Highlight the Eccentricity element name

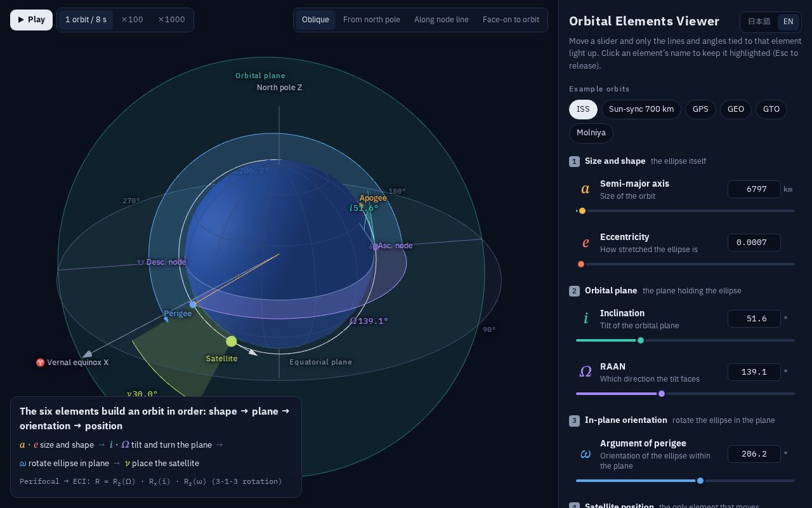tap(624, 237)
